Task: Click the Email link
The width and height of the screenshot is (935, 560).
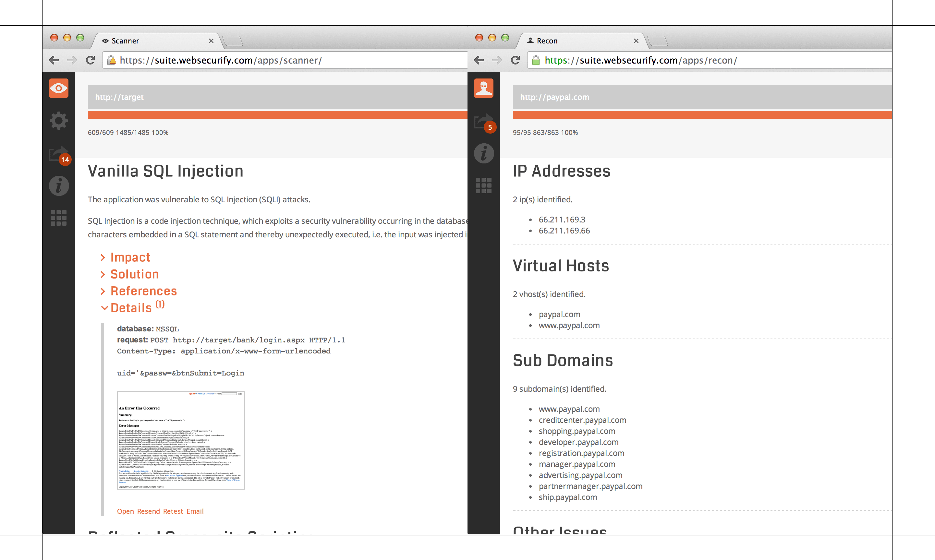Action: [x=195, y=511]
